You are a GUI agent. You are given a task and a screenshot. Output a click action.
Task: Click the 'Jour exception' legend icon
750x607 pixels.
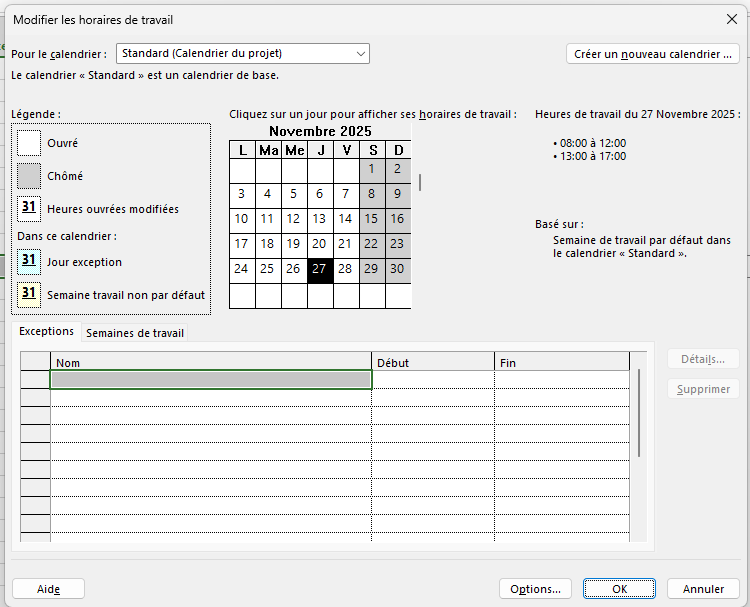coord(29,262)
